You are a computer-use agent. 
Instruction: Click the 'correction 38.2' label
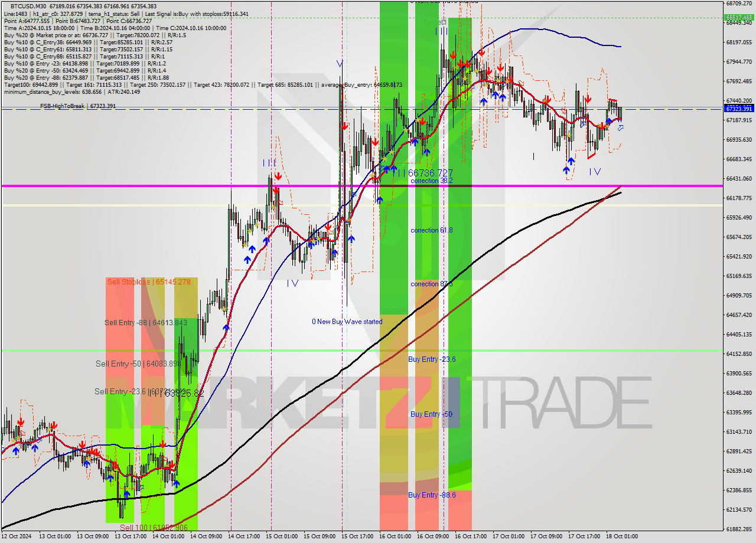tap(432, 181)
